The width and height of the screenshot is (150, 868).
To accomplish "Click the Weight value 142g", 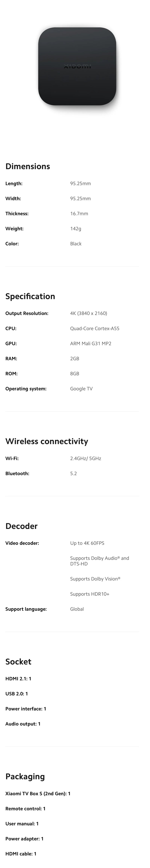I will tap(76, 229).
